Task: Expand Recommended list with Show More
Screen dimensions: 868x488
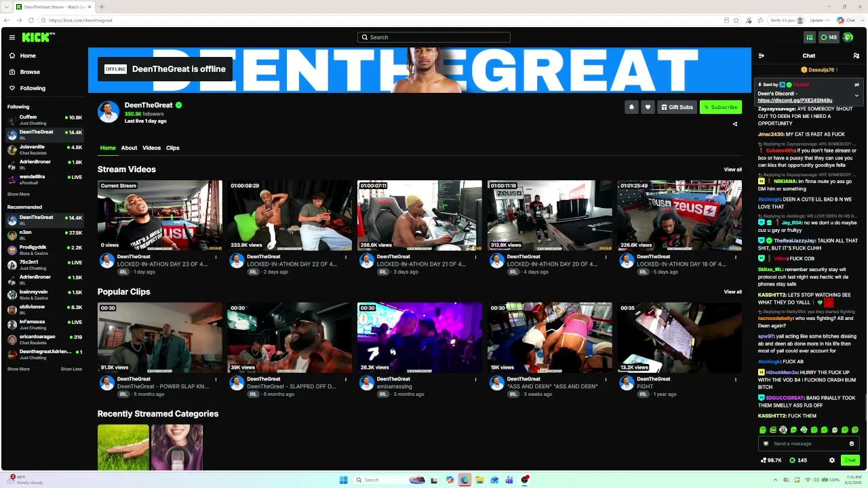Action: (x=18, y=369)
